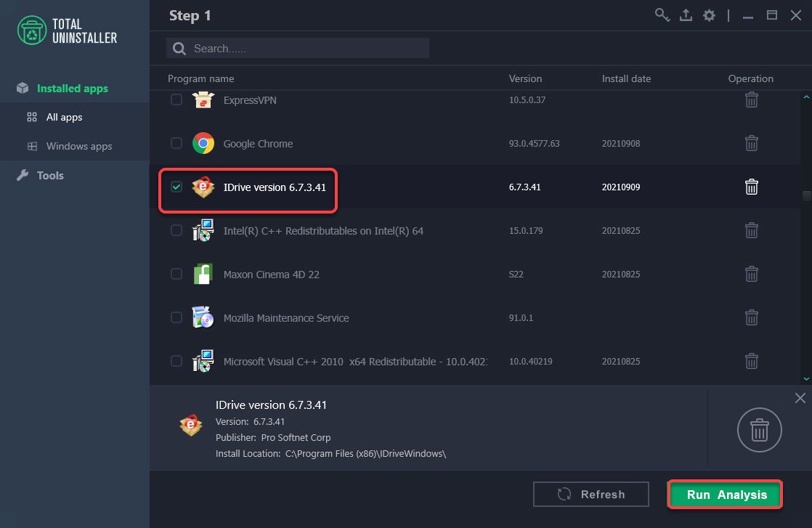Click the IDrive app icon in list
Screen dimensions: 812x528
203,187
